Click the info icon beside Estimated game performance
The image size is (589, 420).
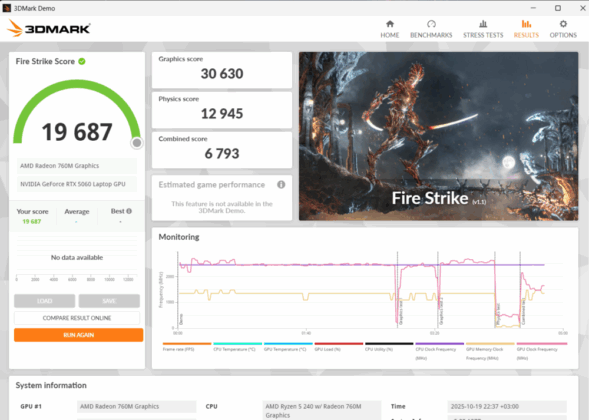click(281, 184)
